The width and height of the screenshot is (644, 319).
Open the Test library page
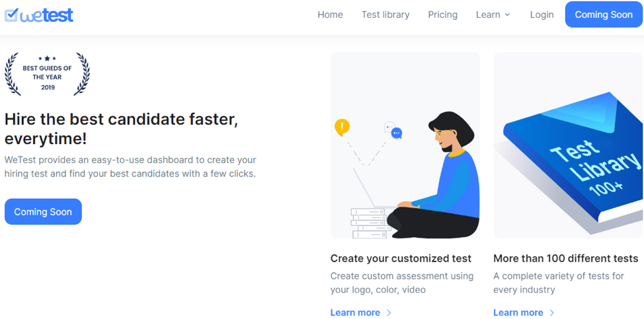pos(385,15)
